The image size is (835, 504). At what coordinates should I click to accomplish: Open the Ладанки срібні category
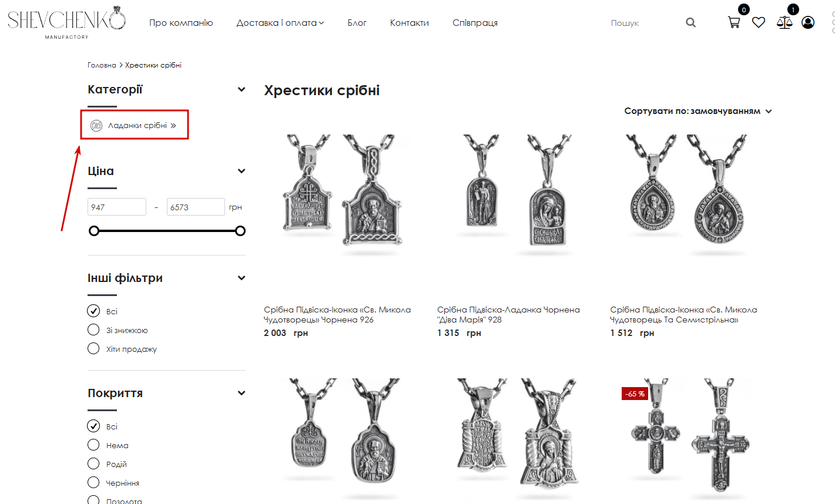(138, 126)
